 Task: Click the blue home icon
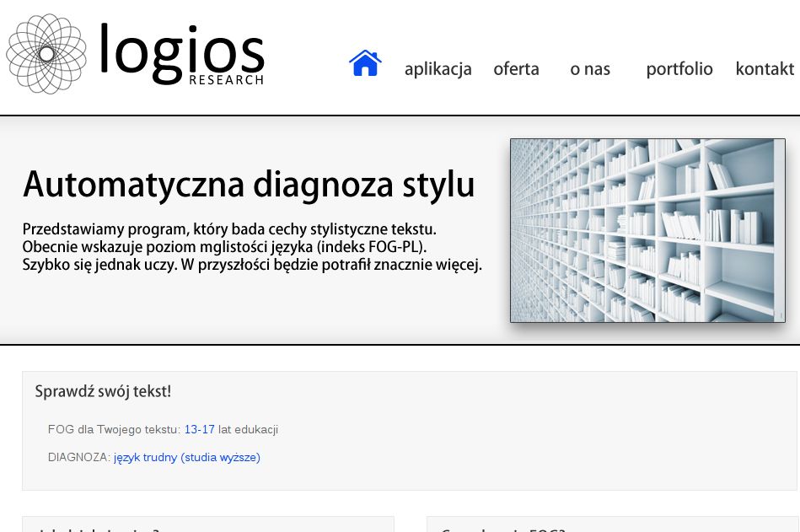pos(365,62)
